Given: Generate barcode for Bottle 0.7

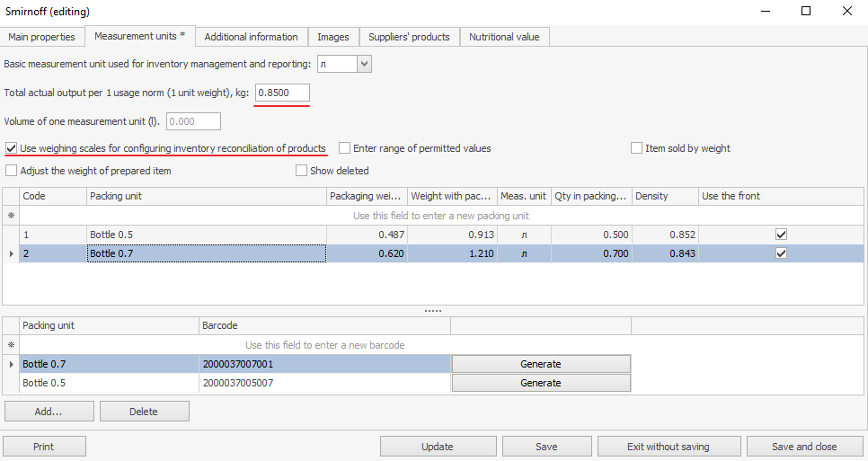Looking at the screenshot, I should click(x=541, y=364).
